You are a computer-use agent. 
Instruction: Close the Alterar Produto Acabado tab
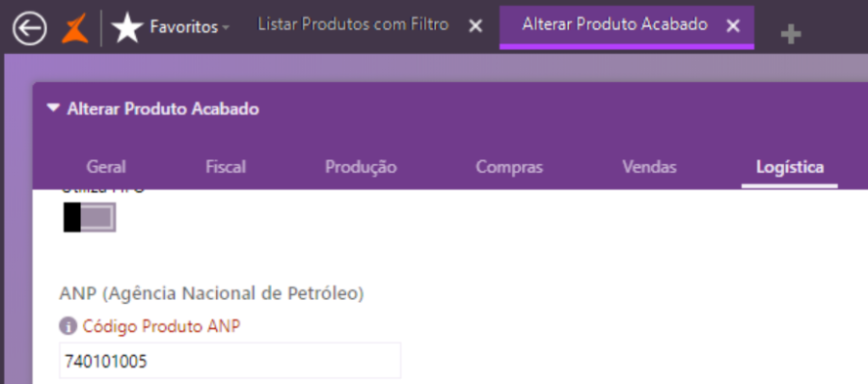coord(733,25)
